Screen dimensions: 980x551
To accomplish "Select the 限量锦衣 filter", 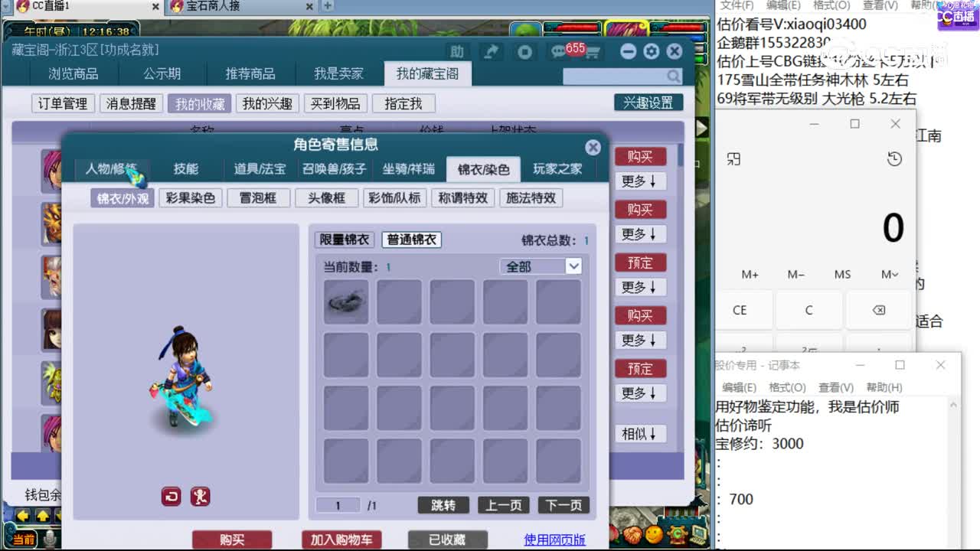I will (x=345, y=240).
